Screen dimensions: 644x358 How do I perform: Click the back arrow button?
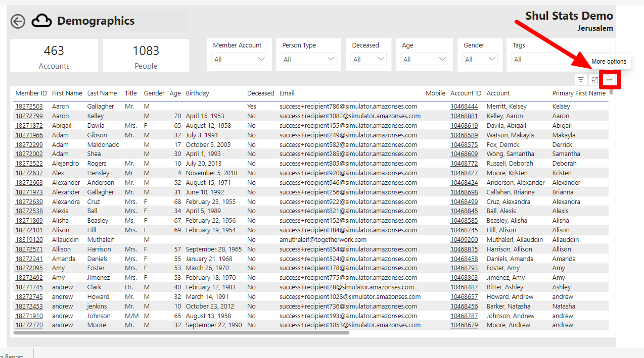18,21
